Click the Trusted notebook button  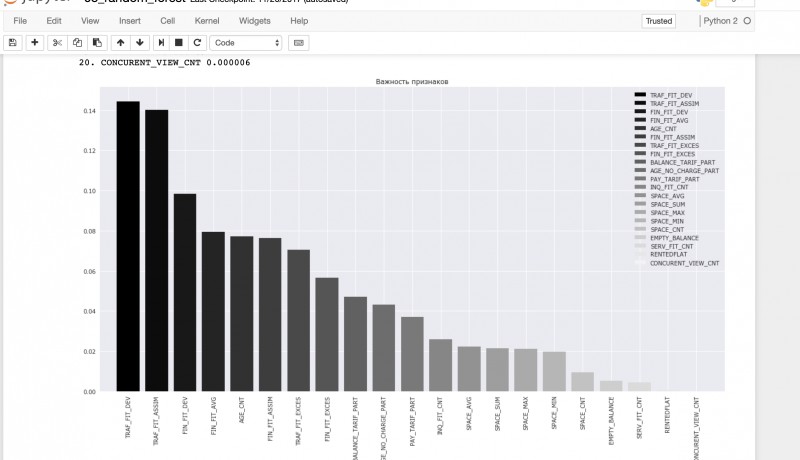pos(659,20)
